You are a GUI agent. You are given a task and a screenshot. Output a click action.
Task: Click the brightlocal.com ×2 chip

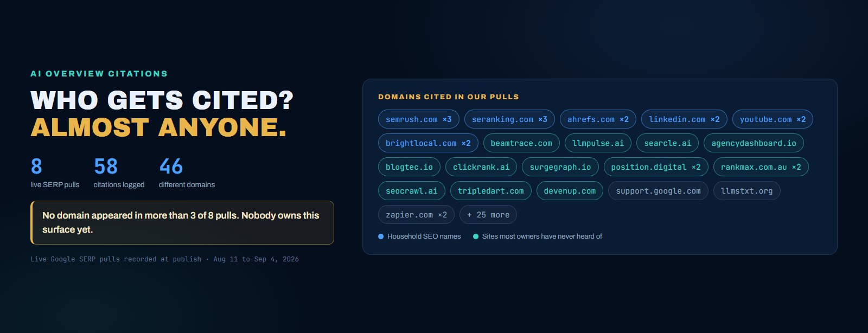point(428,143)
